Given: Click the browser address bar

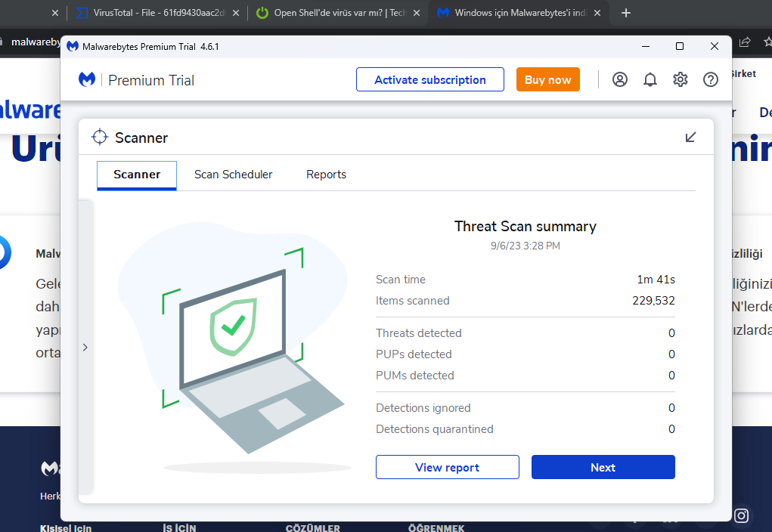Looking at the screenshot, I should (35, 42).
